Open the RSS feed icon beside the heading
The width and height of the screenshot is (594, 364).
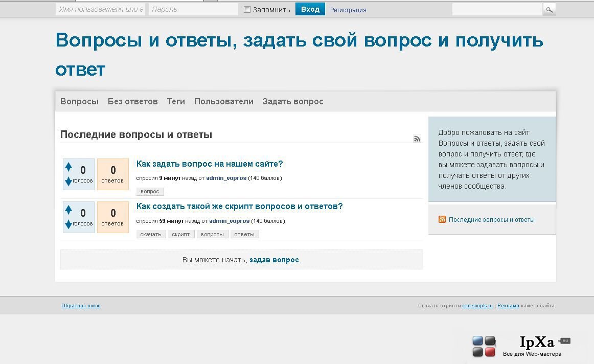pos(417,139)
